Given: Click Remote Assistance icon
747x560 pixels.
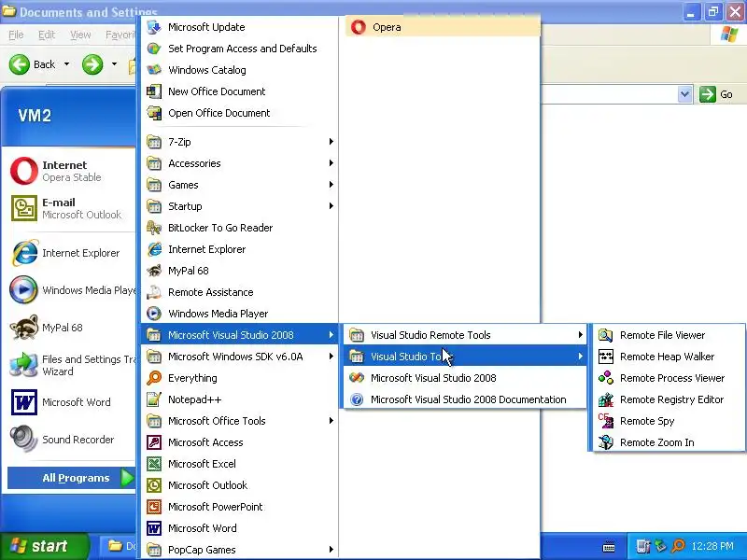Looking at the screenshot, I should click(154, 292).
